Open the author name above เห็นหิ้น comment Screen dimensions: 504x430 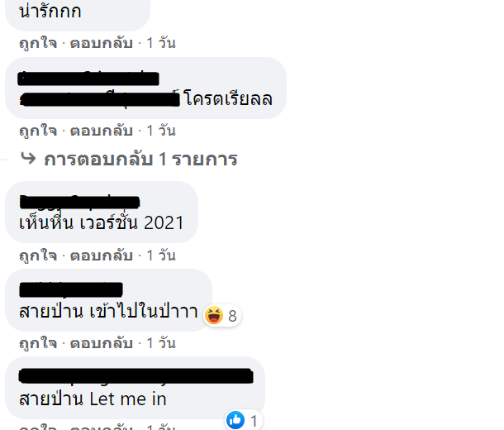pyautogui.click(x=79, y=202)
